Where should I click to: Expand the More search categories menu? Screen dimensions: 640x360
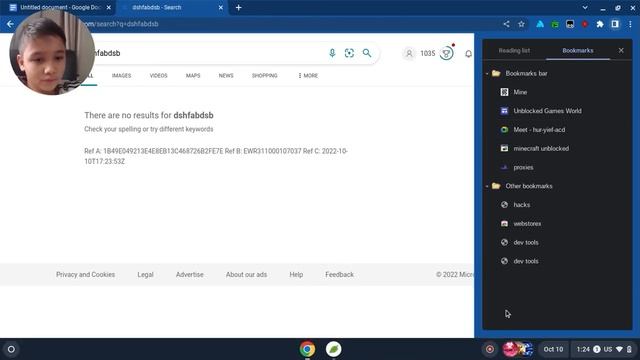[308, 76]
